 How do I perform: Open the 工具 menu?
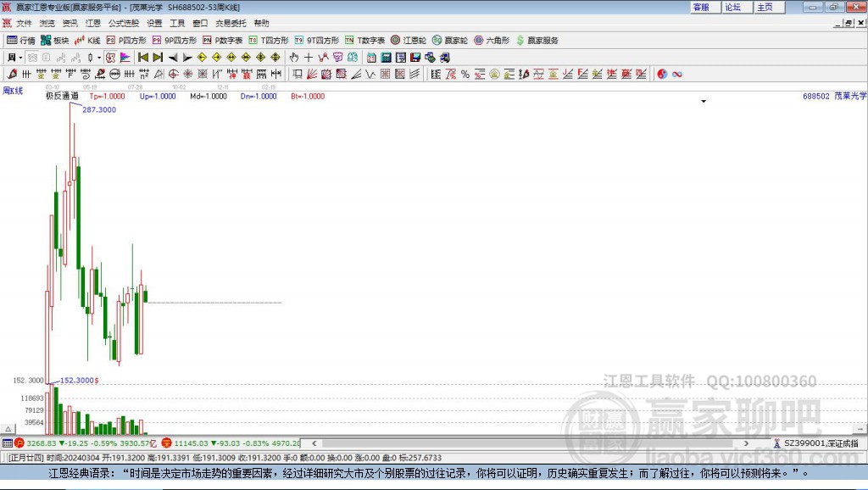tap(177, 23)
